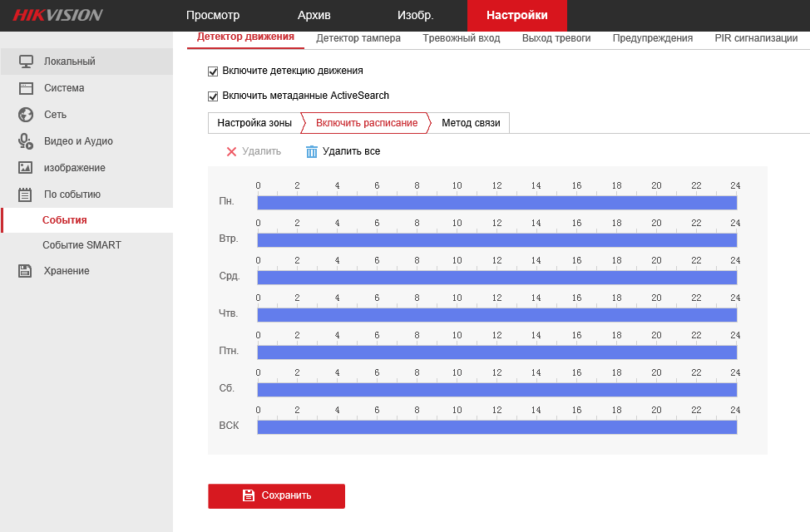Screen dimensions: 810x532
Task: Click the save disk icon on Сохранить button
Action: tap(249, 495)
